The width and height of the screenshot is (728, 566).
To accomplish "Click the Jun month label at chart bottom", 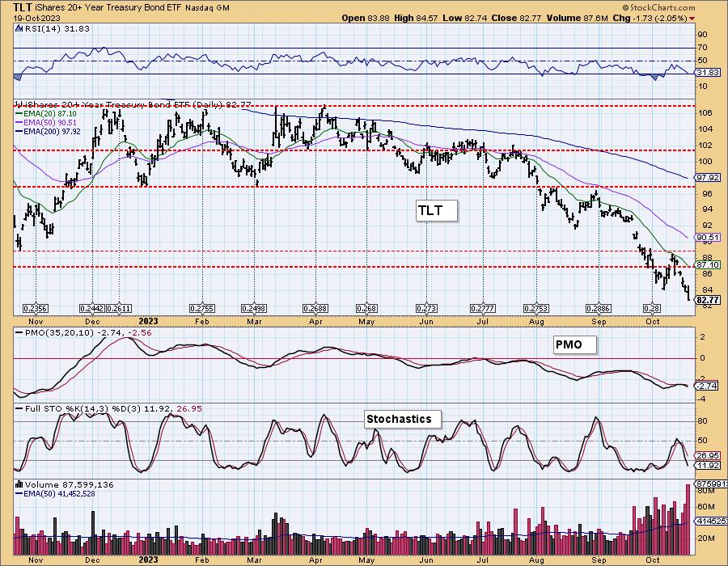I will click(x=426, y=560).
